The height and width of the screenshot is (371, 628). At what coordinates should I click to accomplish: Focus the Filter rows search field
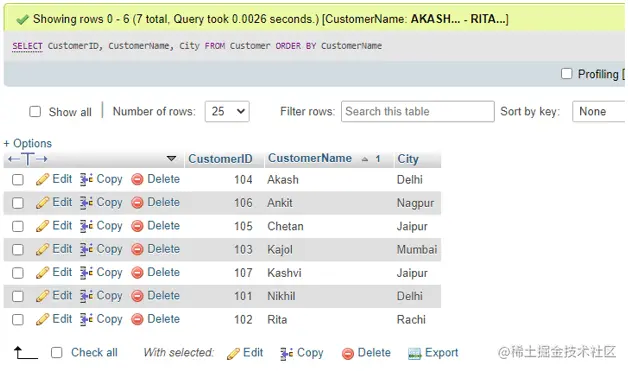click(418, 111)
